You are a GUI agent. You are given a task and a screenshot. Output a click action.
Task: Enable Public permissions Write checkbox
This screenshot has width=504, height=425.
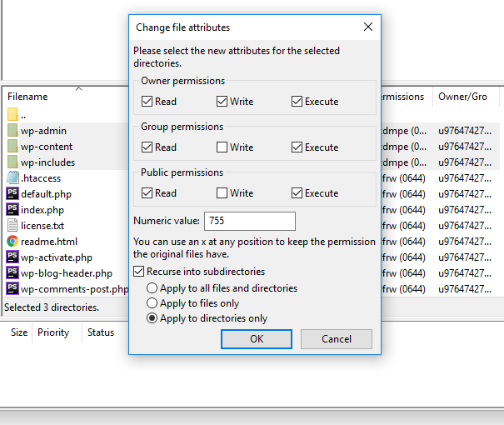click(222, 192)
